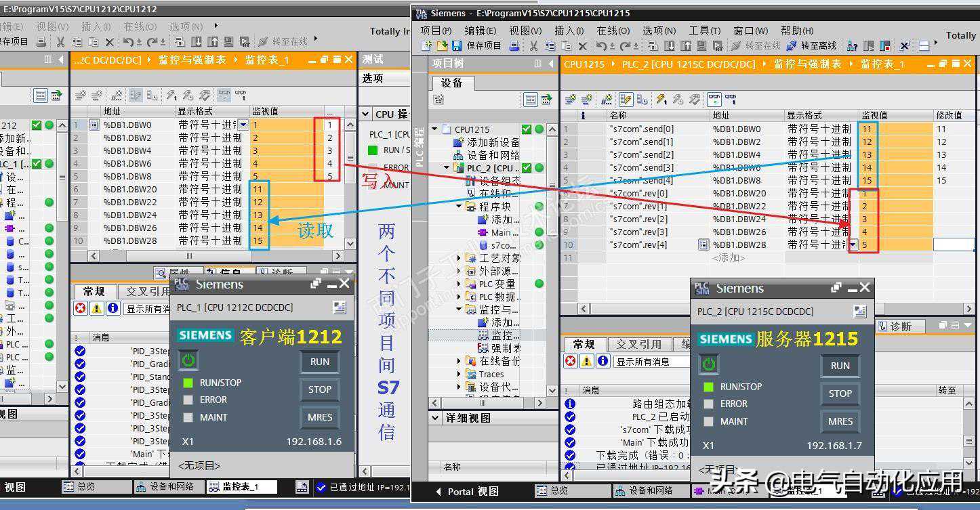Open display format dropdown for DBW28 row
The image size is (980, 510).
pyautogui.click(x=853, y=245)
